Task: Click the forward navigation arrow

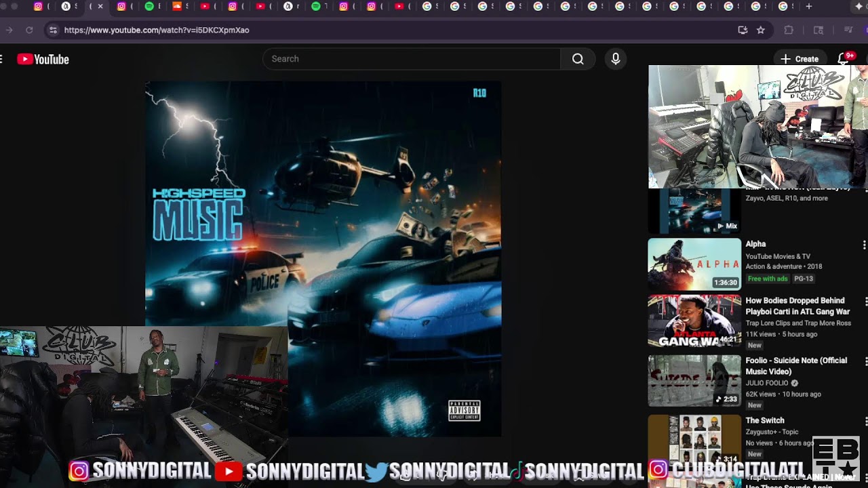Action: tap(9, 30)
